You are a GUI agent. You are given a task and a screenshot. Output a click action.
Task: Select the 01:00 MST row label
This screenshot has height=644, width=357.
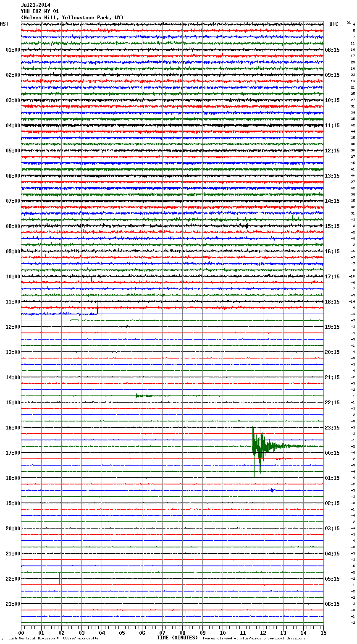pyautogui.click(x=13, y=50)
